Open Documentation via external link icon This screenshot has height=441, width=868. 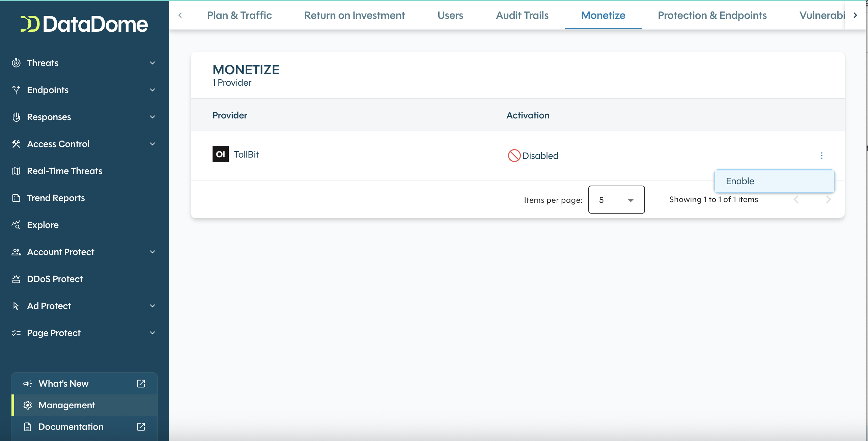coord(141,426)
